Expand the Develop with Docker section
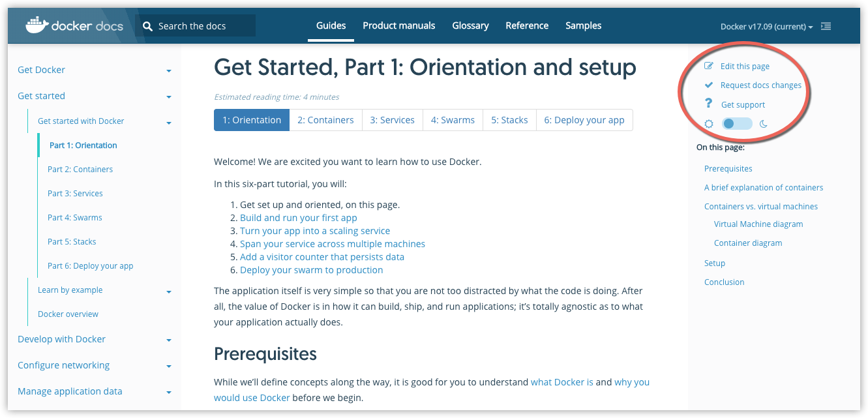868x418 pixels. (169, 340)
